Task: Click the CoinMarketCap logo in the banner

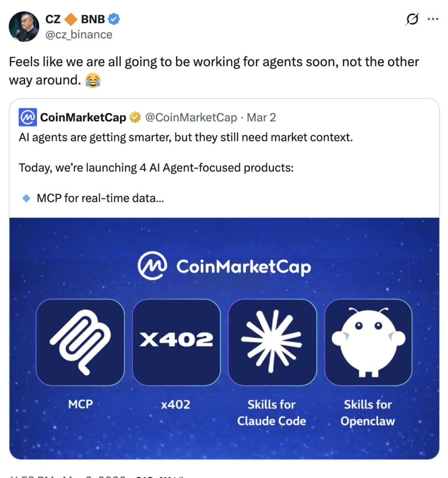Action: pos(224,267)
